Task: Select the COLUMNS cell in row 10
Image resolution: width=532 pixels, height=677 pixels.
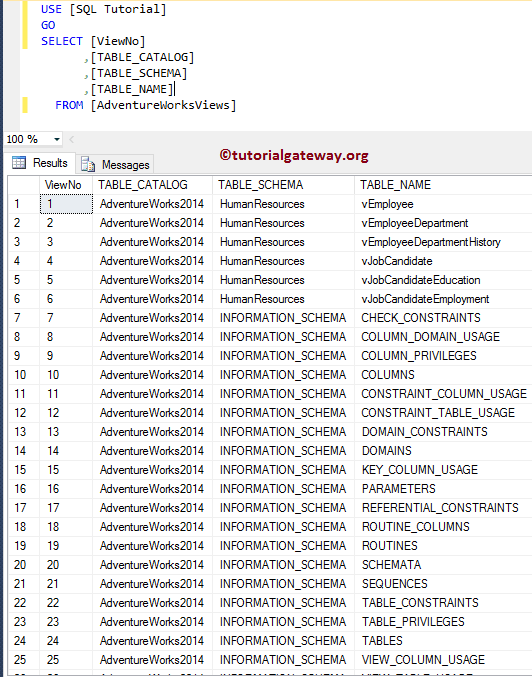Action: click(x=443, y=375)
